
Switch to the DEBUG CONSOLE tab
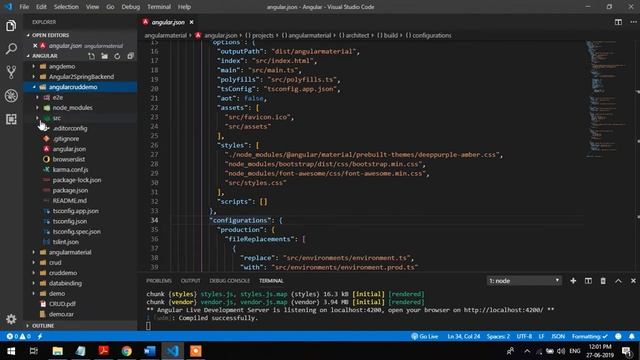(229, 281)
